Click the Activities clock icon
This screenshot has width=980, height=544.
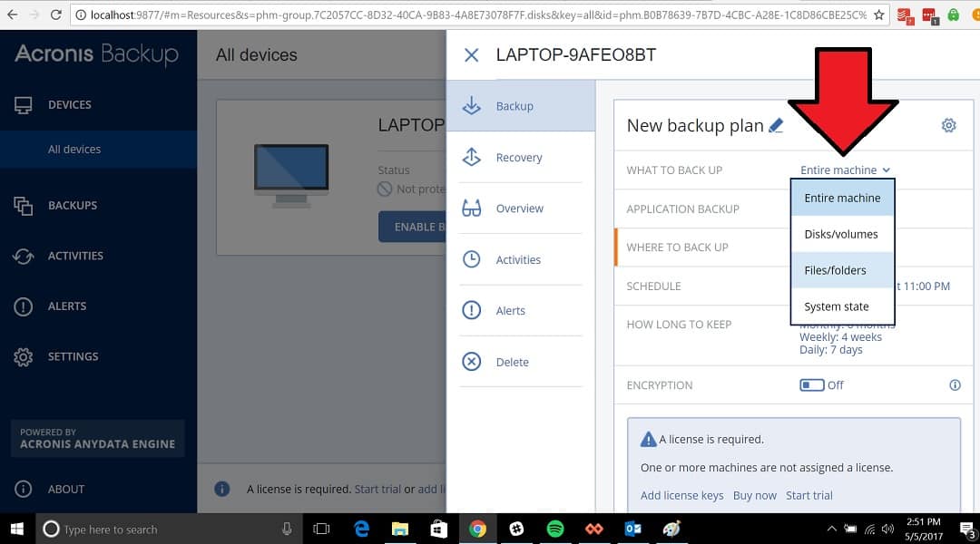tap(471, 259)
